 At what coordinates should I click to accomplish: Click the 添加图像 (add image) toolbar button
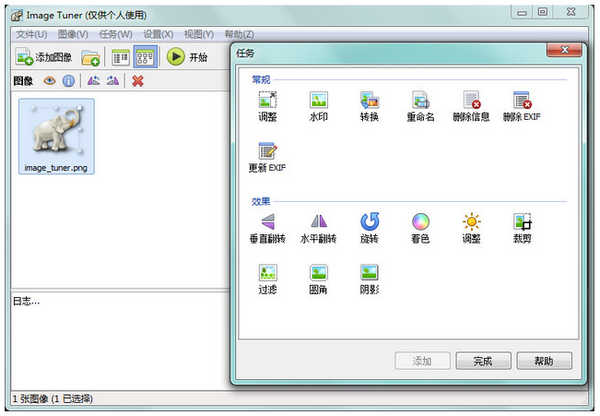pos(44,57)
